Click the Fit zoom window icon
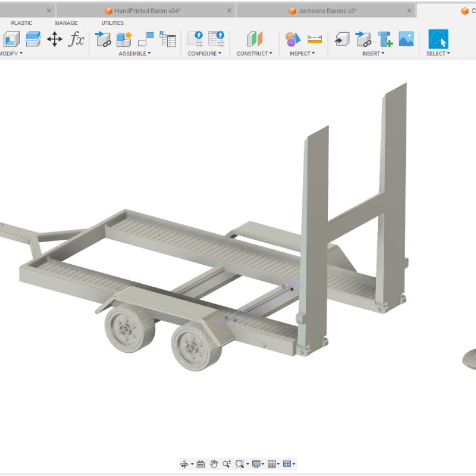 tap(239, 464)
